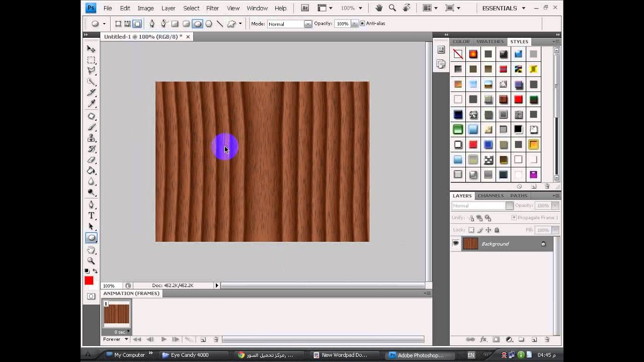Select the Clone Stamp tool
Screen dimensions: 644x362
click(x=91, y=138)
